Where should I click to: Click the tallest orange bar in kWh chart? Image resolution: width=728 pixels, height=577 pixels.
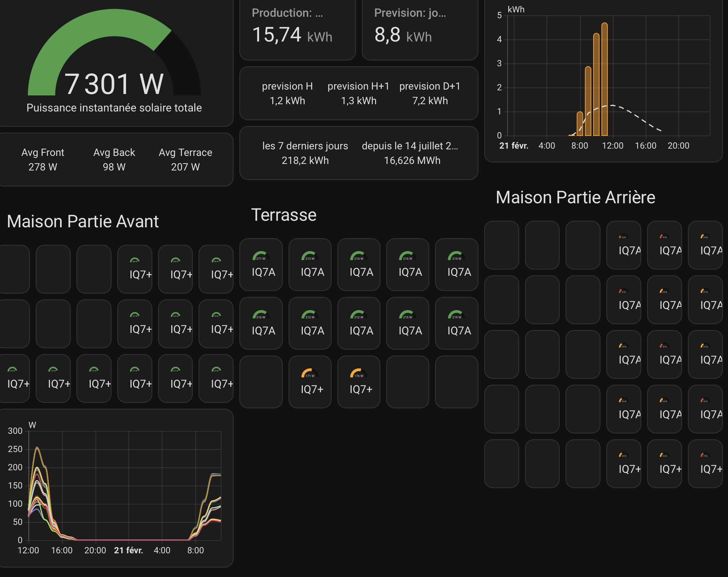click(x=604, y=79)
